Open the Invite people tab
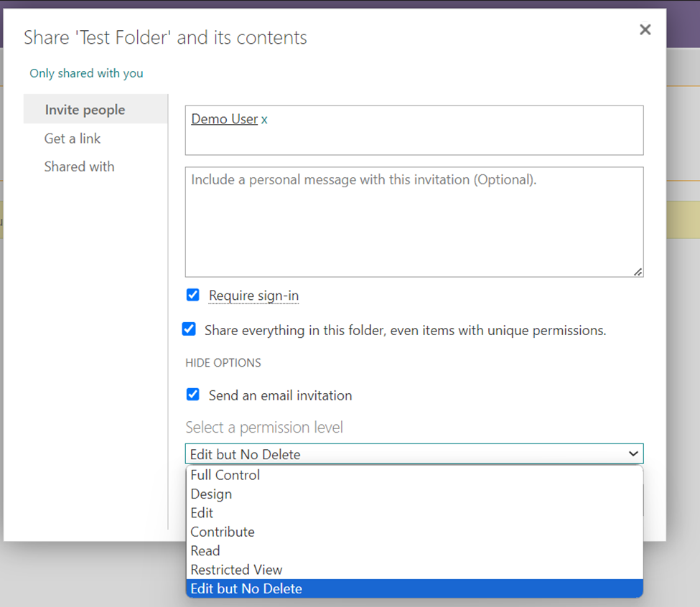 point(85,110)
